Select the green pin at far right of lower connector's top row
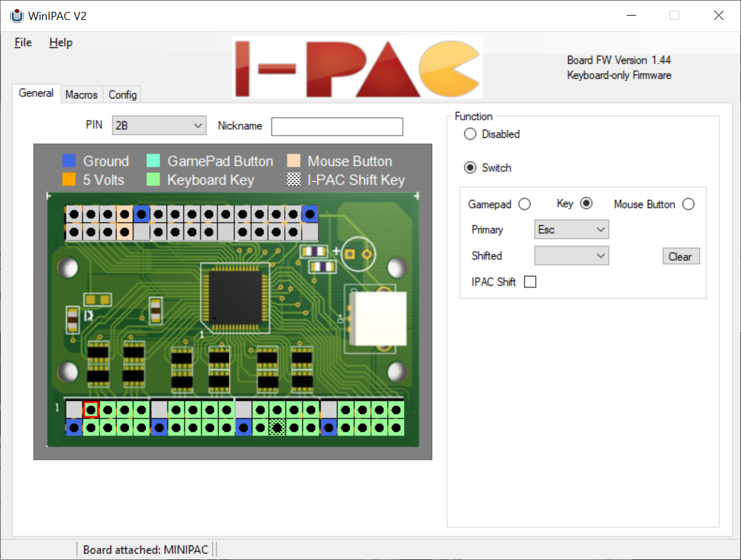This screenshot has height=560, width=741. point(396,410)
